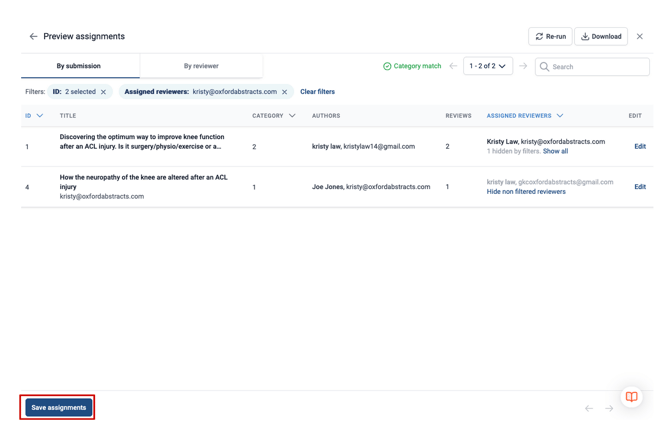
Task: Go to previous page arrow near pagination
Action: click(453, 66)
